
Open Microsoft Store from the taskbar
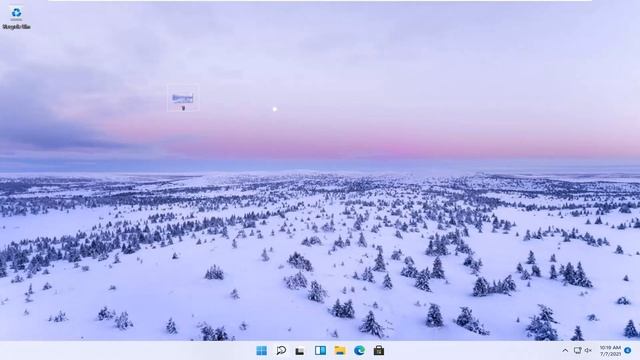coord(379,351)
